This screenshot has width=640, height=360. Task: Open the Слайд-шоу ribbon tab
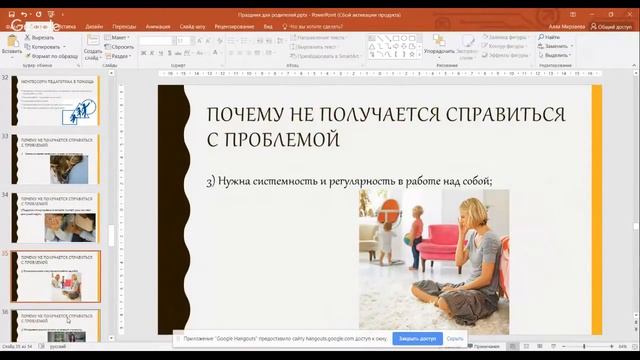(x=192, y=27)
